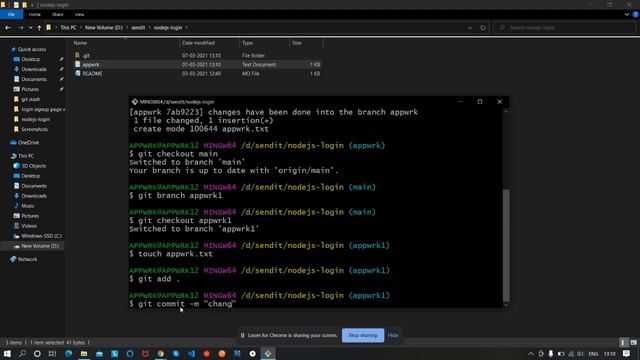Viewport: 640px width, 360px height.
Task: Open the Home ribbon tab
Action: 35,14
